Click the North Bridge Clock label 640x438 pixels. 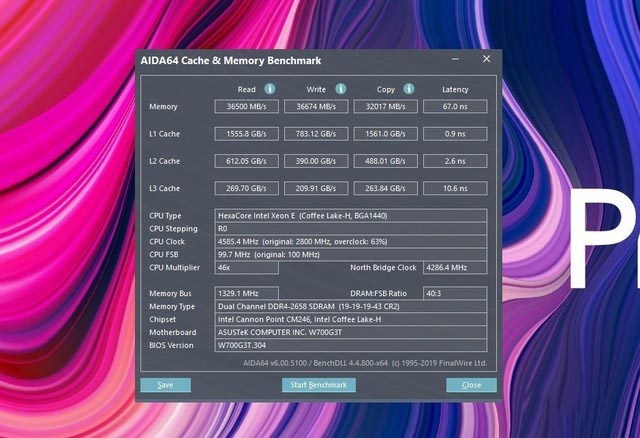click(x=383, y=268)
